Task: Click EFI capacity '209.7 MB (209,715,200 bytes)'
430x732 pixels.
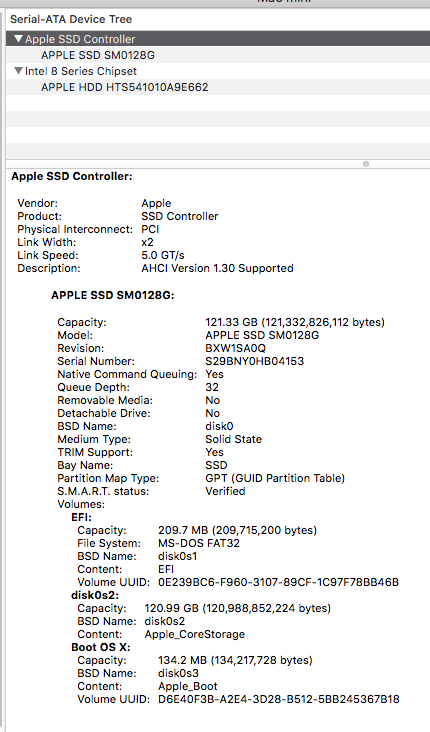Action: tap(237, 530)
